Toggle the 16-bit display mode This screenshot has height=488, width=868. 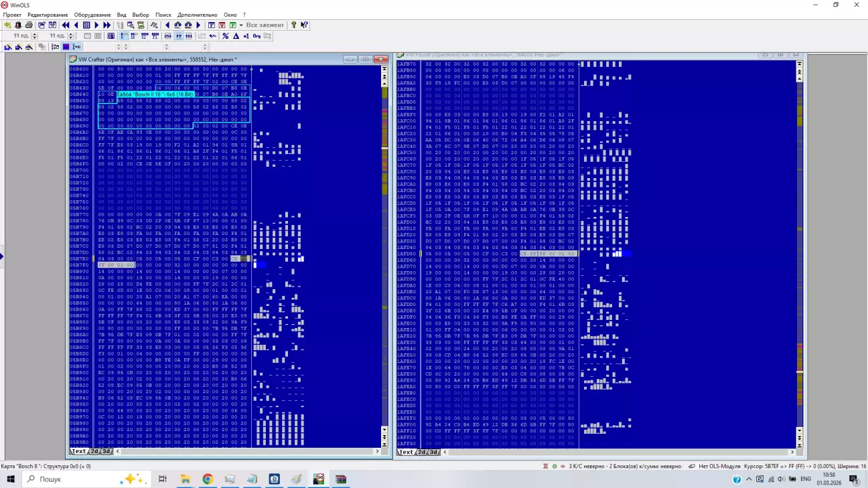pos(135,36)
